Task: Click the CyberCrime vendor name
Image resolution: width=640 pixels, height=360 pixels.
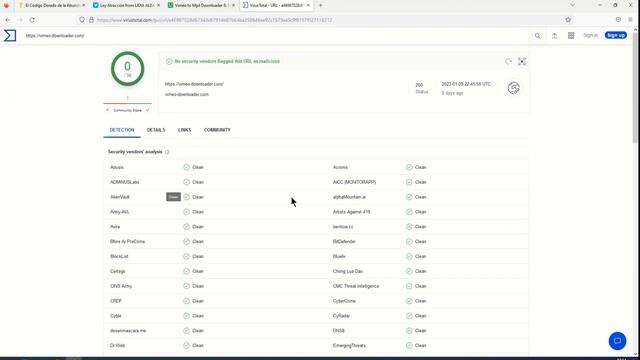Action: click(x=344, y=301)
